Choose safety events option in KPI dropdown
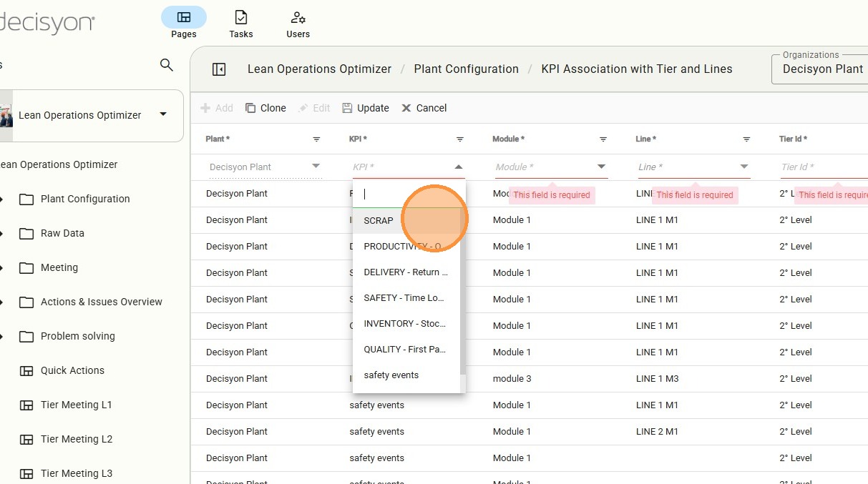The height and width of the screenshot is (484, 868). 391,375
